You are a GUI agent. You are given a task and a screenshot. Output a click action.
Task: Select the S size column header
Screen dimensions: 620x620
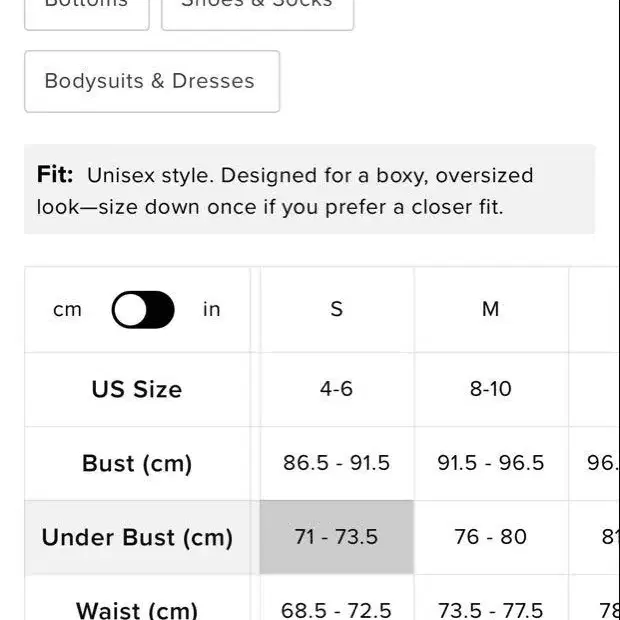337,309
